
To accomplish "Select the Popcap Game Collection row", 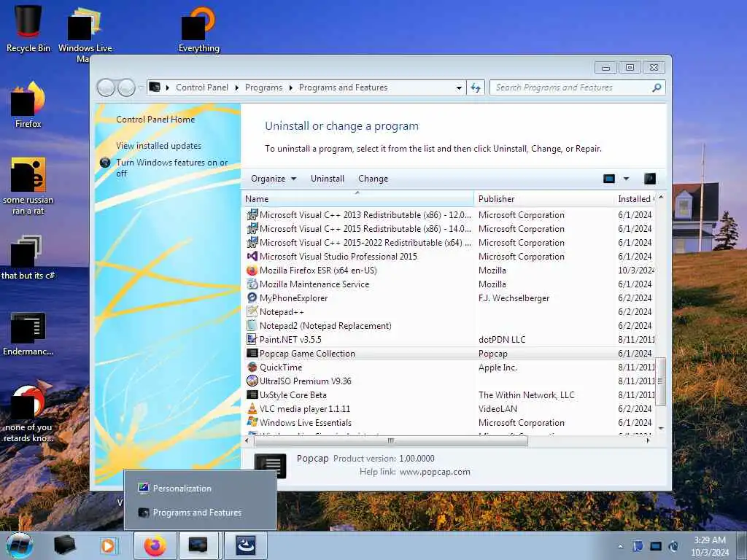I will [449, 354].
